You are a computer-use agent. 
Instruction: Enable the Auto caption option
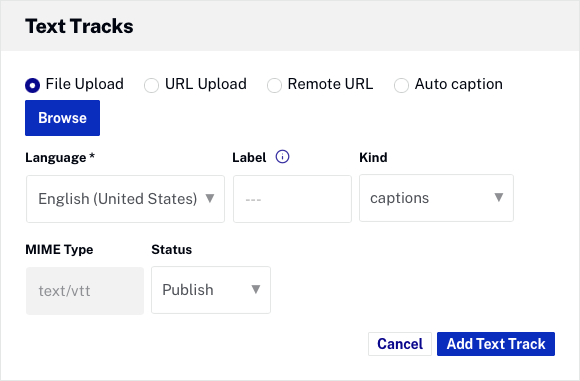pyautogui.click(x=401, y=85)
